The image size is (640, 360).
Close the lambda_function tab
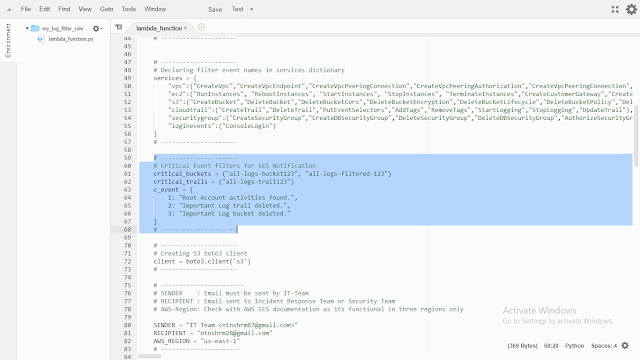click(x=185, y=28)
